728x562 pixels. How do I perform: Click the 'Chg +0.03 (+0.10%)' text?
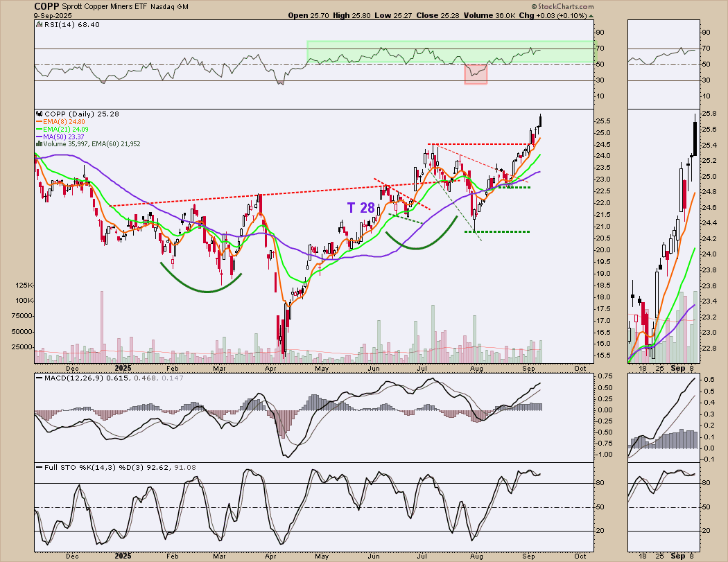[x=553, y=15]
